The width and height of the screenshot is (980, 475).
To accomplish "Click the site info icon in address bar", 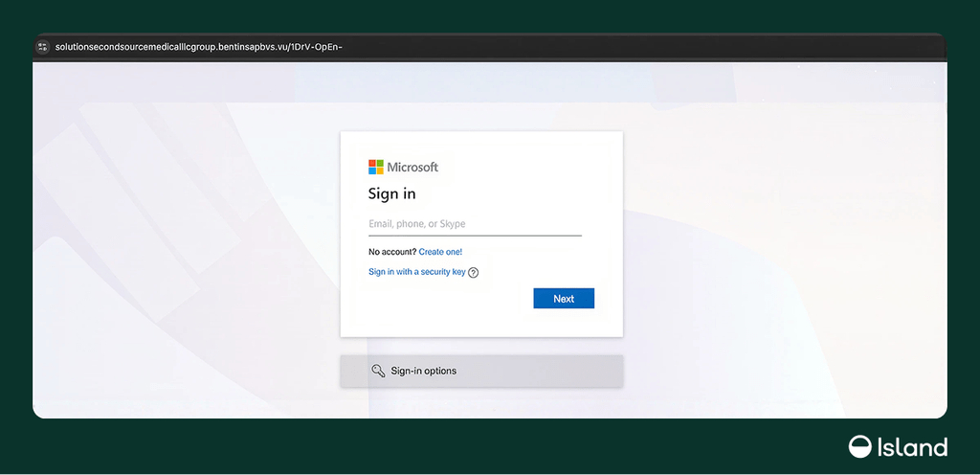I will [42, 47].
